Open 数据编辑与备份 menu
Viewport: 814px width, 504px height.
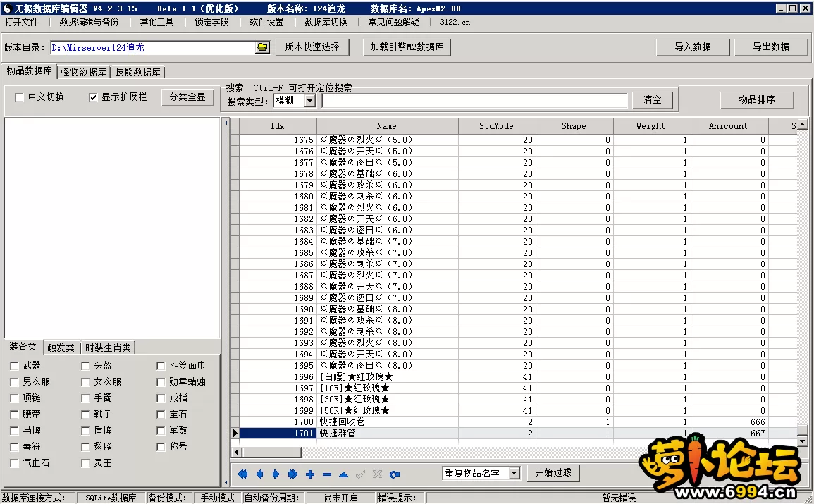89,22
